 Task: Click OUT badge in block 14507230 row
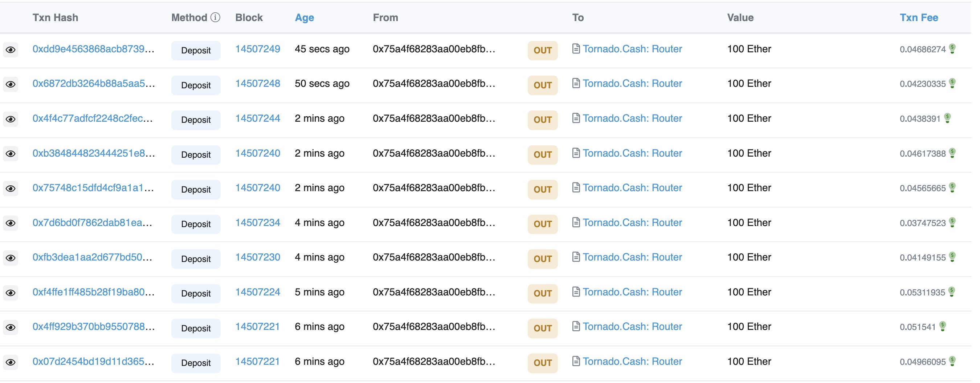click(x=543, y=259)
